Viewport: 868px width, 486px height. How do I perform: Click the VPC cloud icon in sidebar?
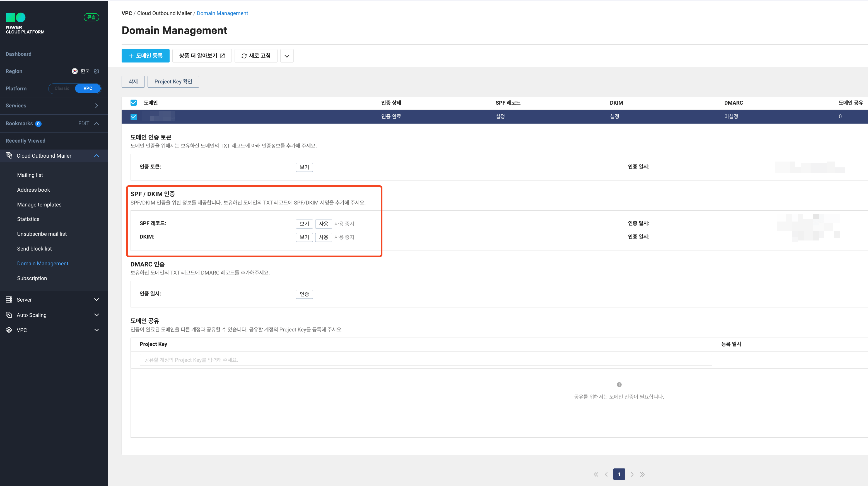pyautogui.click(x=9, y=329)
